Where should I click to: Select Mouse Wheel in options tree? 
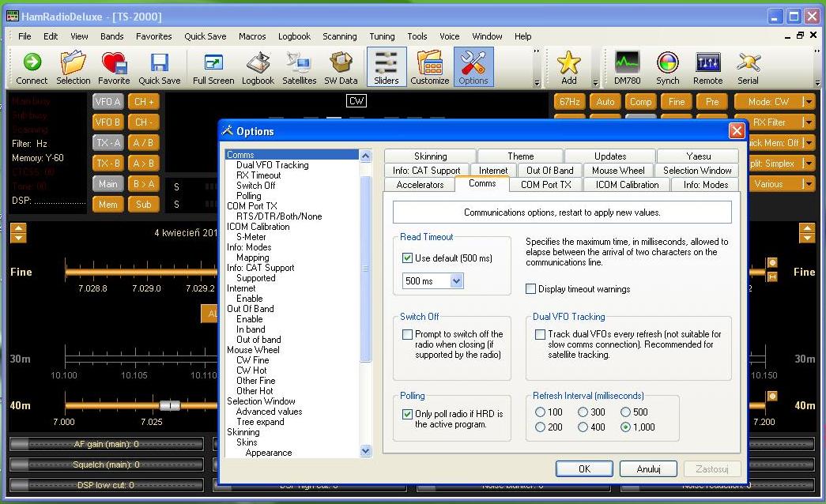pos(253,350)
